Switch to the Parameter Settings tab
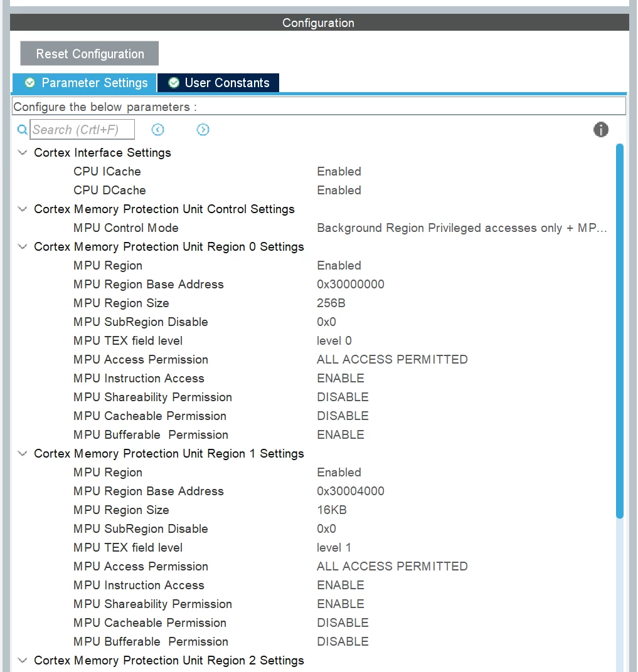The height and width of the screenshot is (672, 638). (x=84, y=83)
